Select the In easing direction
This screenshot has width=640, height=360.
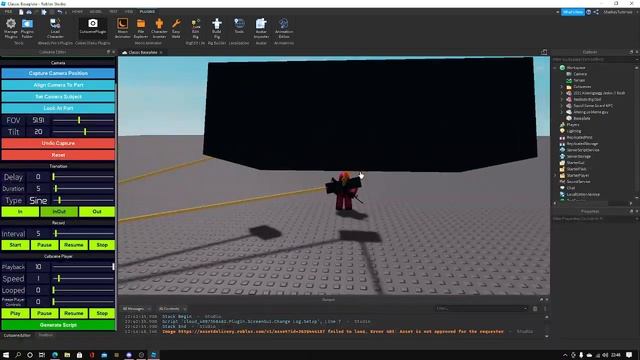[x=20, y=211]
